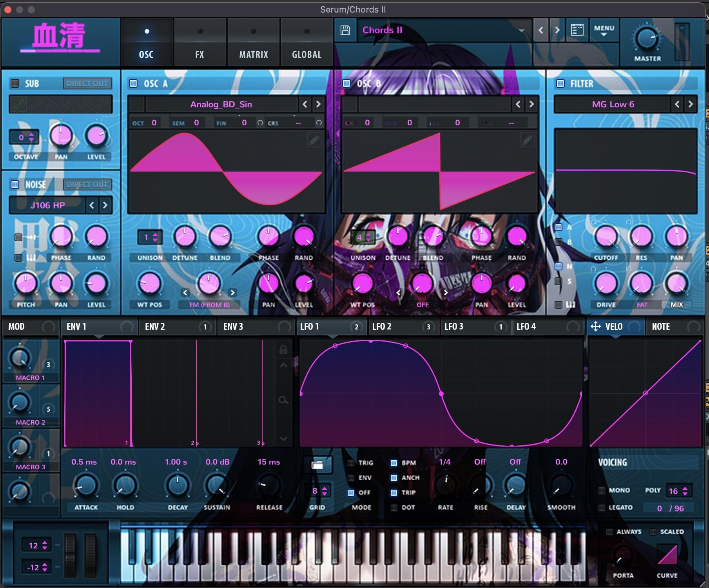This screenshot has width=709, height=588.
Task: Select NOTE tab
Action: [x=675, y=327]
